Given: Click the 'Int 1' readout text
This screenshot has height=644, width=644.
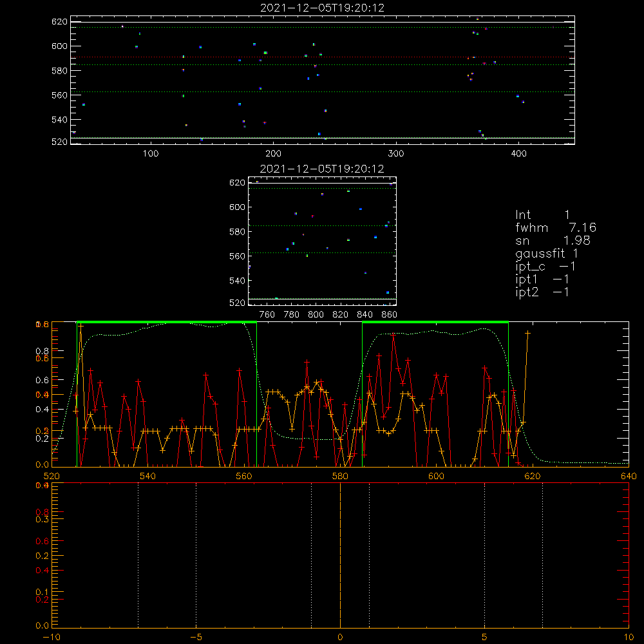Looking at the screenshot, I should coord(542,215).
